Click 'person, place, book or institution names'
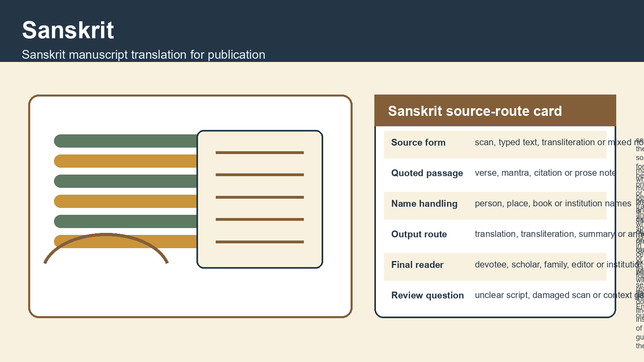Screen dimensions: 644x362 pos(553,204)
